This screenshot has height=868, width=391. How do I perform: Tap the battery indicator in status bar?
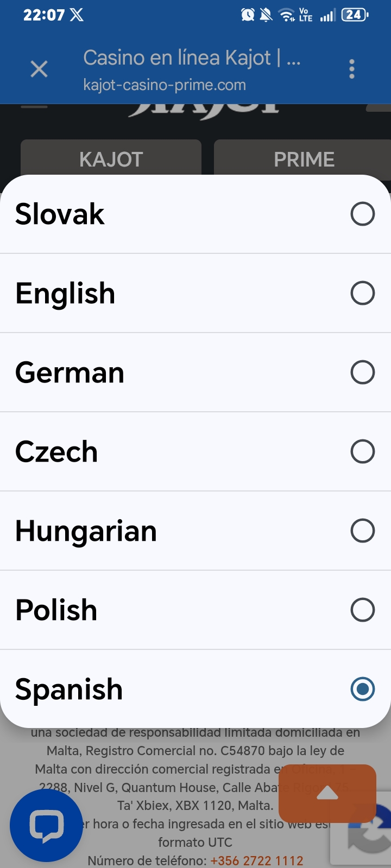[355, 15]
